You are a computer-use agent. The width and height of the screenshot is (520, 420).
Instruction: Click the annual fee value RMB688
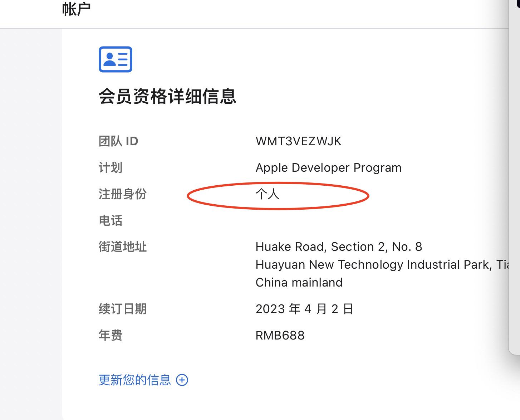[280, 336]
